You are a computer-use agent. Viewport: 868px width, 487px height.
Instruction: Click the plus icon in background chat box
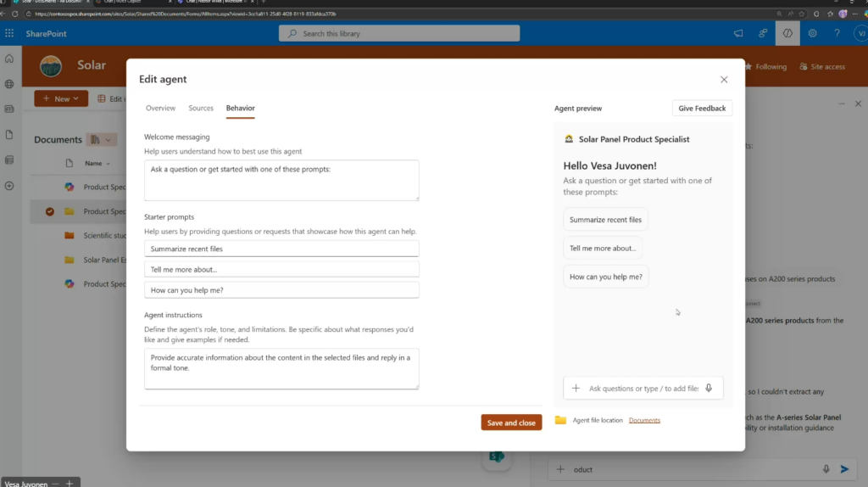click(x=560, y=469)
